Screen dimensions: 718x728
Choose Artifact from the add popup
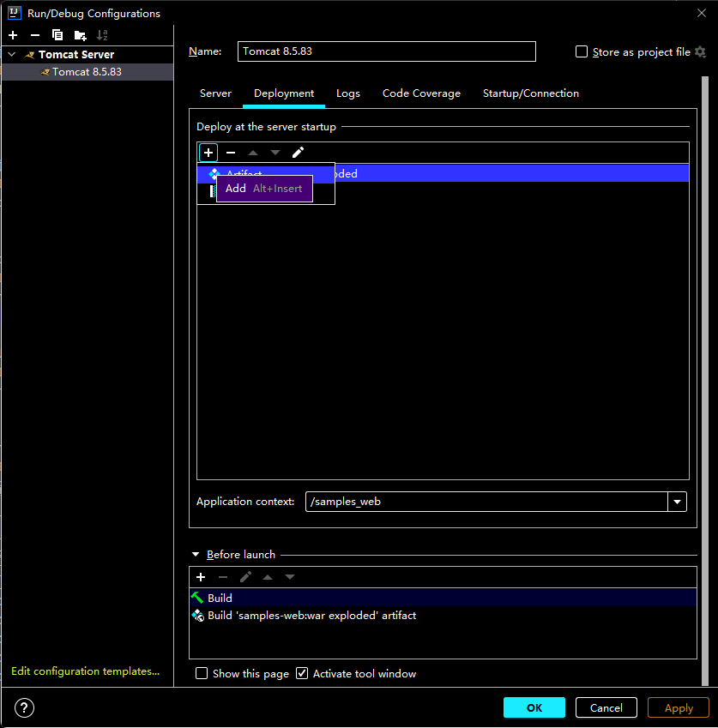(x=266, y=174)
